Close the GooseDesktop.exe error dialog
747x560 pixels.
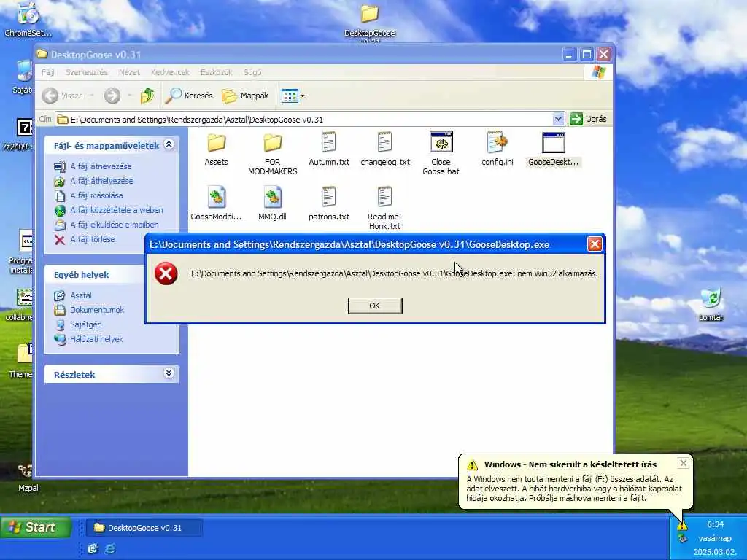[595, 244]
